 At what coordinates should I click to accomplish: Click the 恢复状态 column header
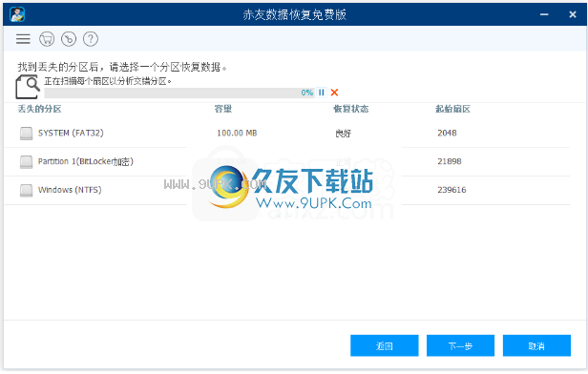(351, 109)
